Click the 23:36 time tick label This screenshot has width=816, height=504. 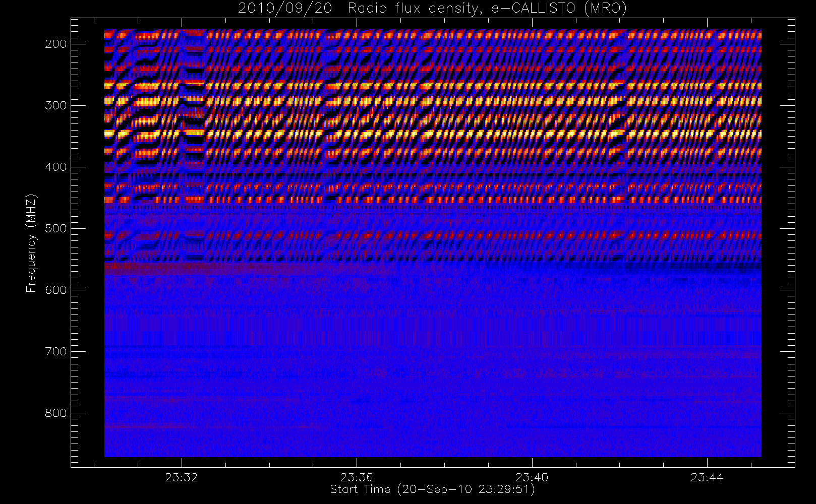(x=357, y=477)
